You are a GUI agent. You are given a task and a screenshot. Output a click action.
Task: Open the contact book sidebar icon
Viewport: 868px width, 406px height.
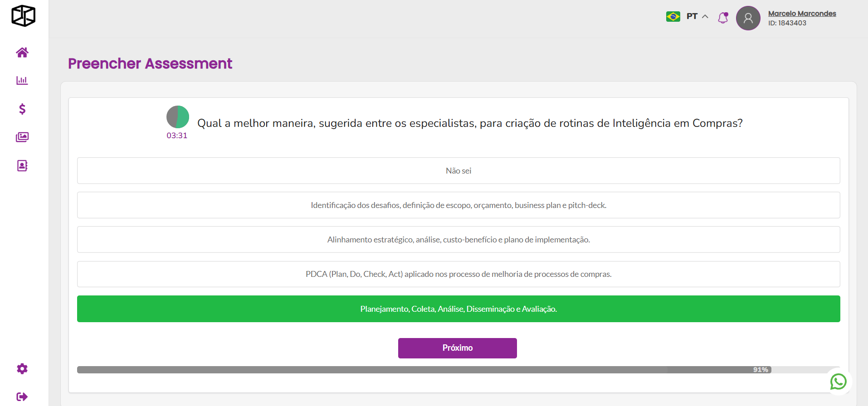tap(22, 165)
